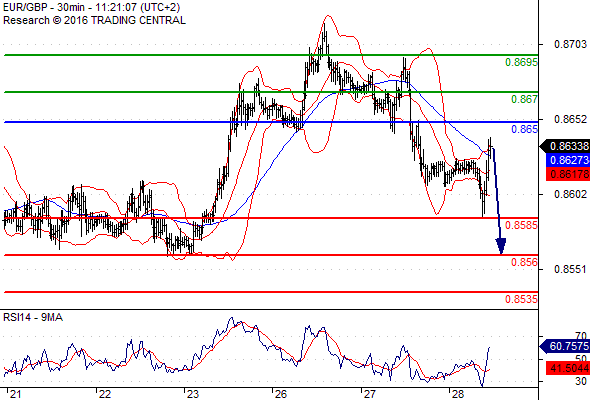This screenshot has height=400, width=590.
Task: Click the red 0.8535 support label
Action: pos(521,300)
